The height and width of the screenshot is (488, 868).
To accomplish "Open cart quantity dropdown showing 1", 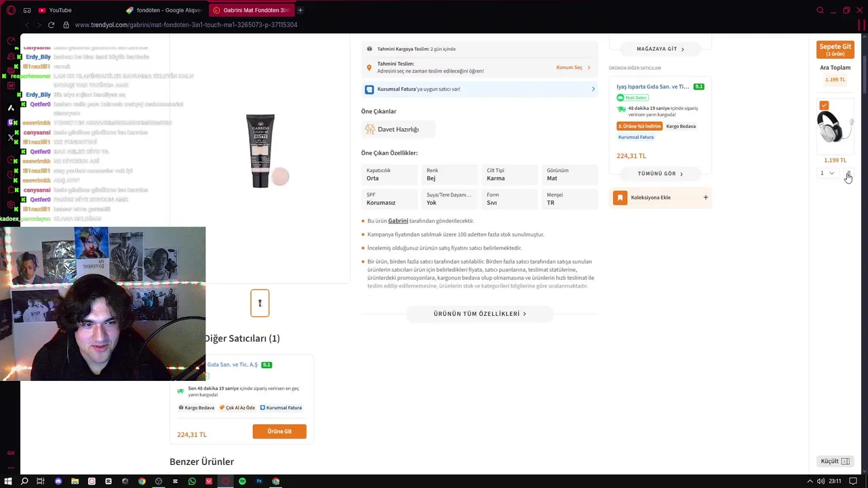I will [827, 173].
